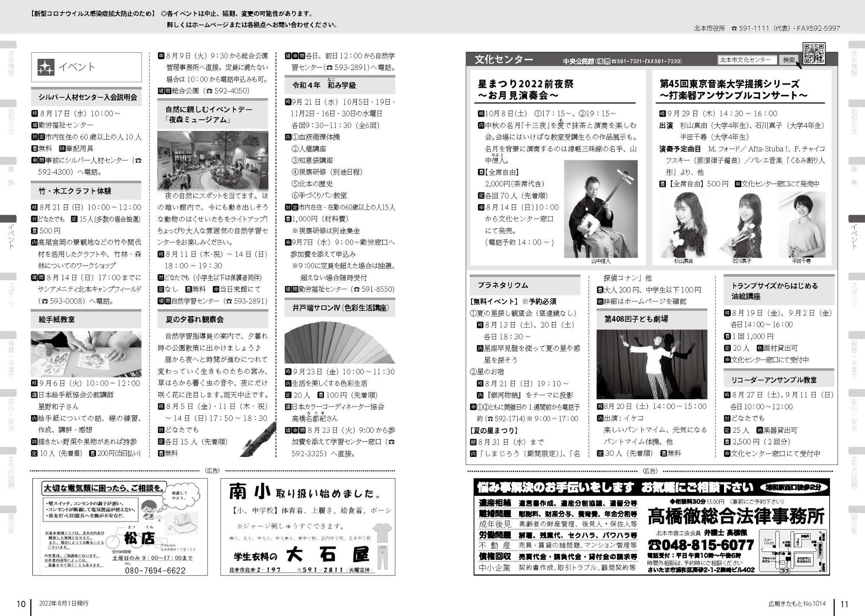Select the お知らせ side tab on page 10
Viewport: 865px width, 616px height.
point(8,117)
